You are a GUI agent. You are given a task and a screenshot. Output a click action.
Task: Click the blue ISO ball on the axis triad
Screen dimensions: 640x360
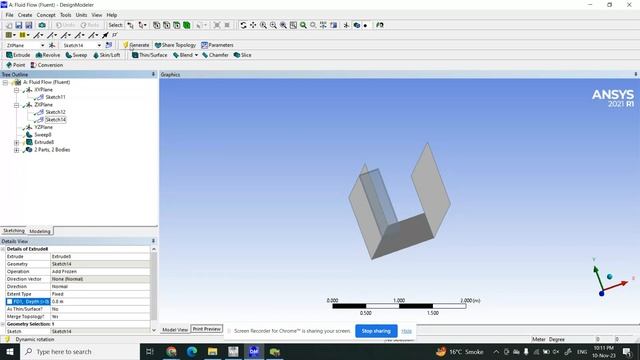609,277
